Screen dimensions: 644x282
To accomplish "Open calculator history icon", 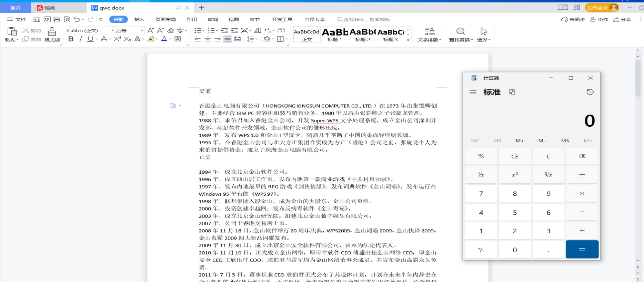I will (590, 92).
